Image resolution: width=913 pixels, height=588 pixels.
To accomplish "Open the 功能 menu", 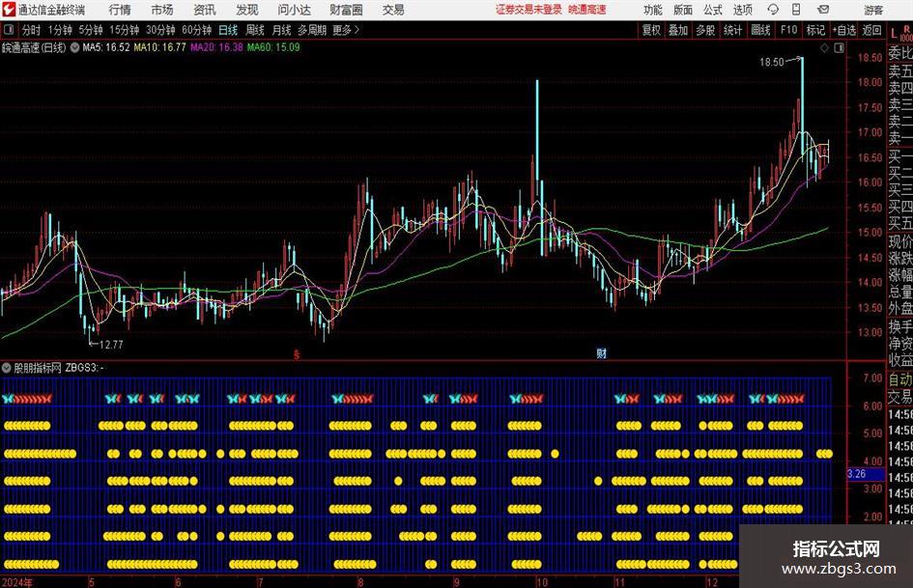I will point(653,10).
